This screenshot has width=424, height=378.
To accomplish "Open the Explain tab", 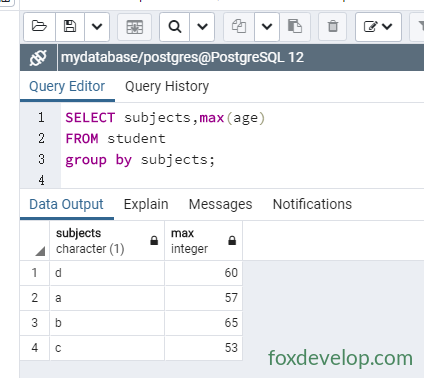I will [x=146, y=204].
